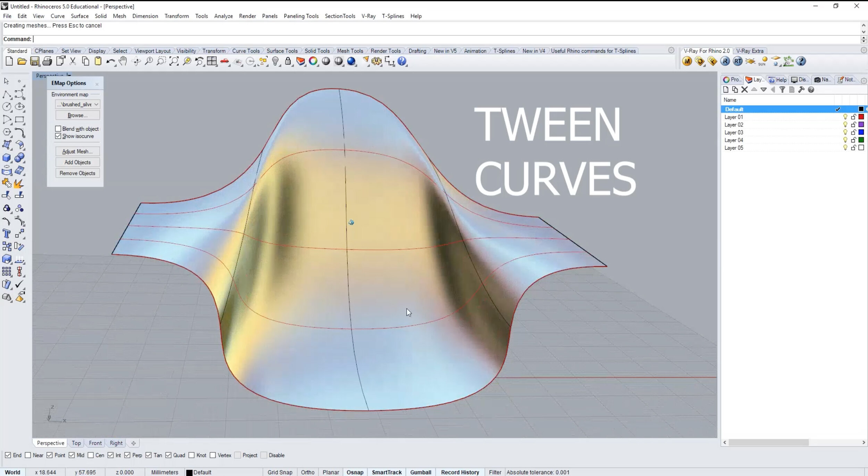Enable Blend with object checkbox
868x476 pixels.
click(x=58, y=129)
